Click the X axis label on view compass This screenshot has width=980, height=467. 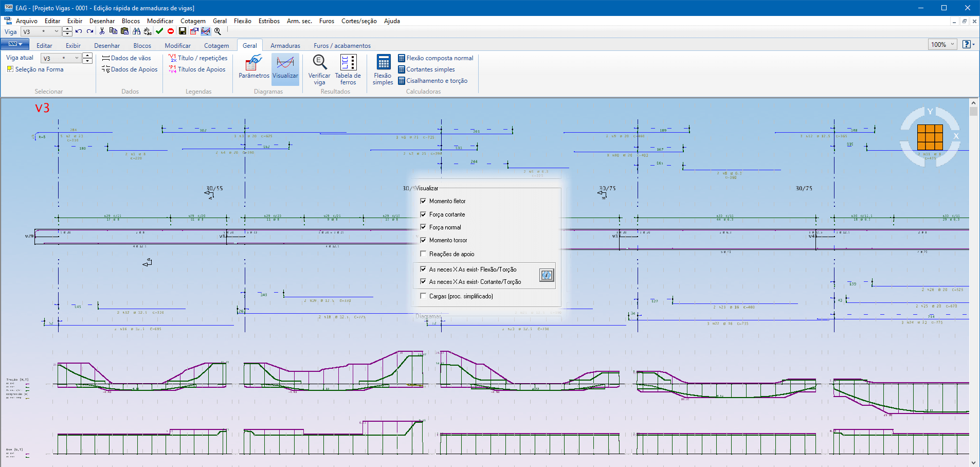point(956,136)
